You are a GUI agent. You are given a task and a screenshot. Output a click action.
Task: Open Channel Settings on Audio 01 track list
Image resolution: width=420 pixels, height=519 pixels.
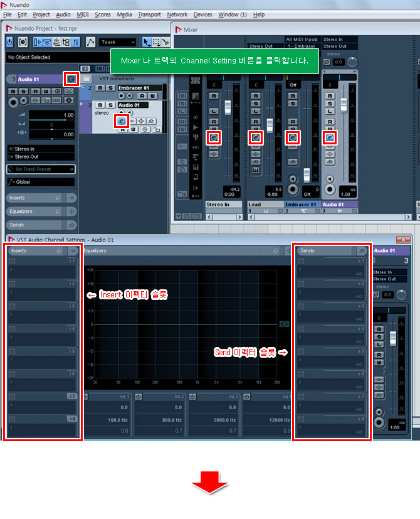(x=122, y=121)
